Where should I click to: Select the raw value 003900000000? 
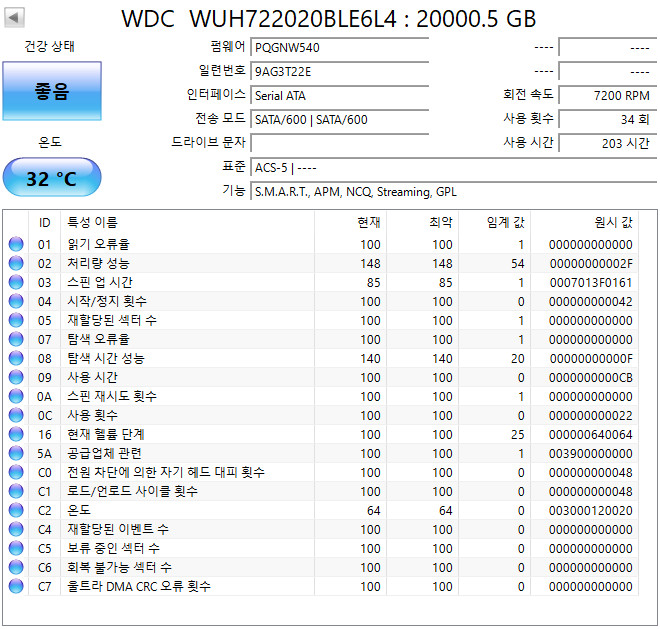tap(591, 453)
